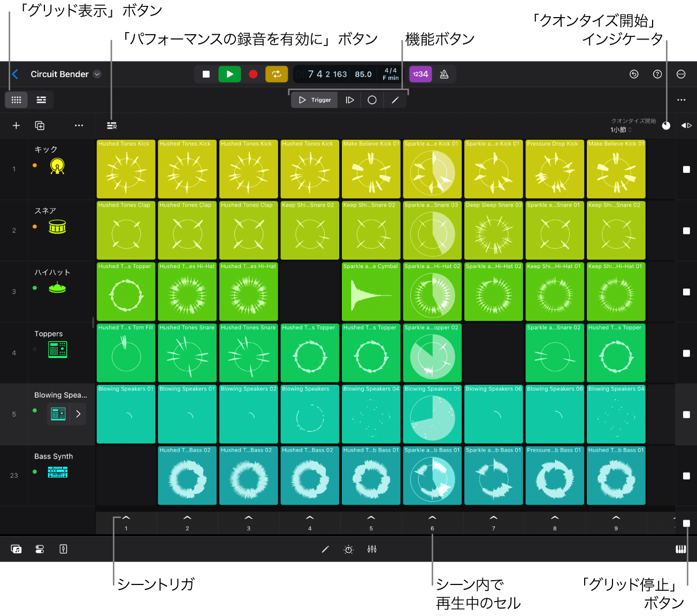Select the スネア track snare icon
The height and width of the screenshot is (616, 697).
57,227
